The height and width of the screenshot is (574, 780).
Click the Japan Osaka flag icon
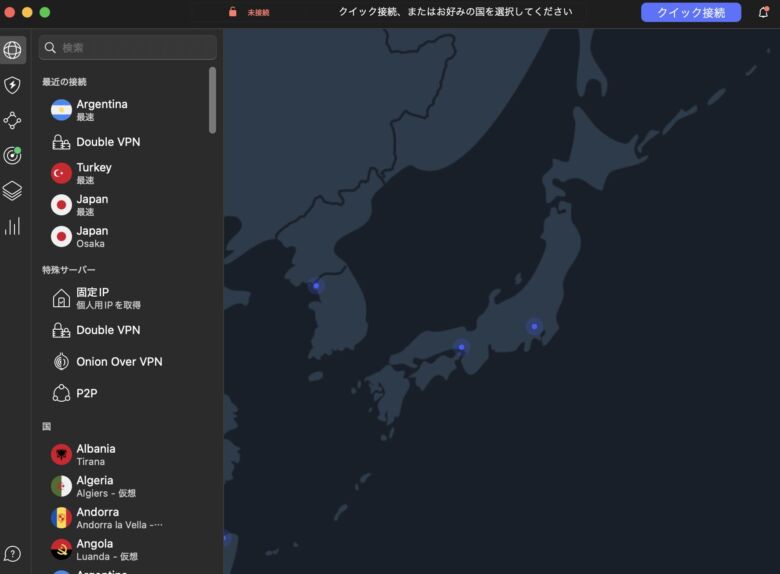pyautogui.click(x=61, y=237)
